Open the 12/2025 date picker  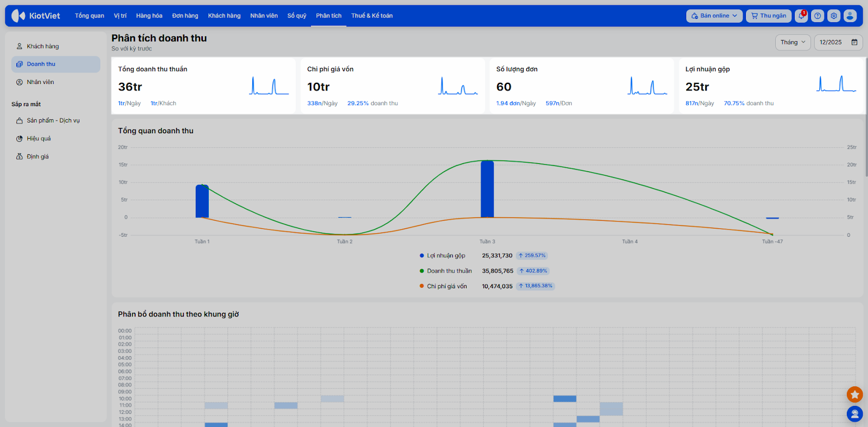point(832,42)
